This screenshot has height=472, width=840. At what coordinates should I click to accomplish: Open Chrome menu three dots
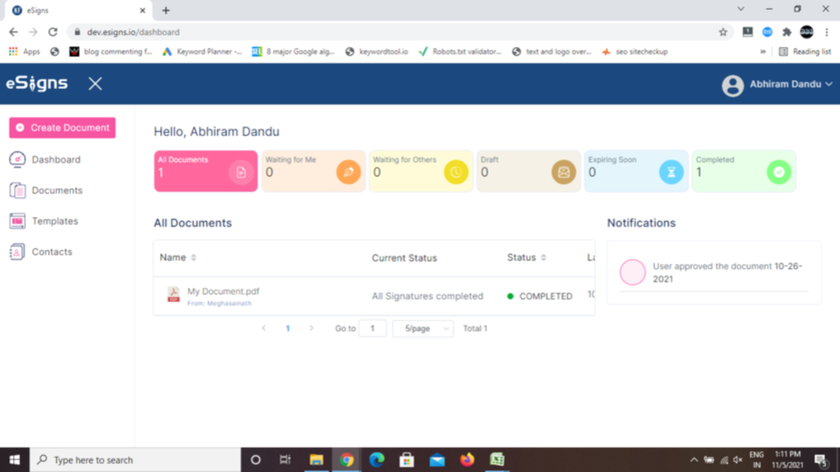click(x=827, y=32)
